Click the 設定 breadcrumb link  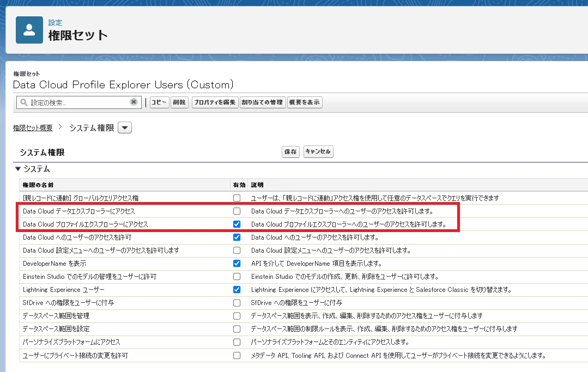pyautogui.click(x=55, y=23)
